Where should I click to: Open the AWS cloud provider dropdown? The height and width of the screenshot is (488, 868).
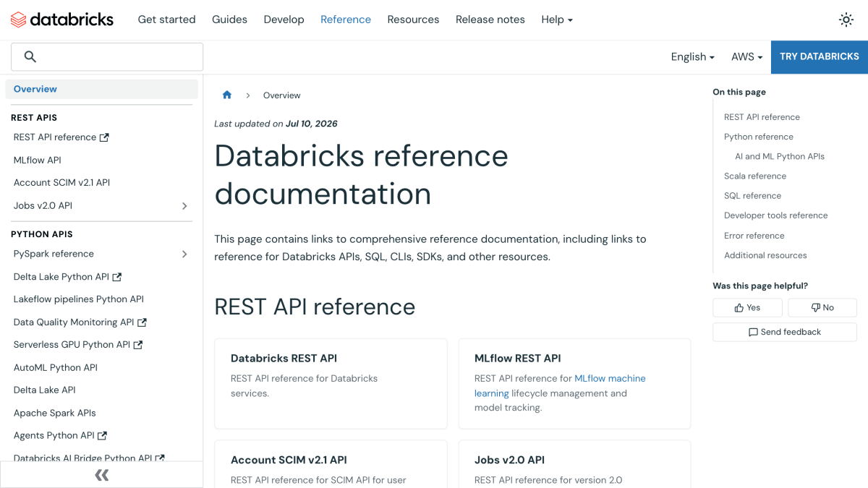(x=746, y=56)
